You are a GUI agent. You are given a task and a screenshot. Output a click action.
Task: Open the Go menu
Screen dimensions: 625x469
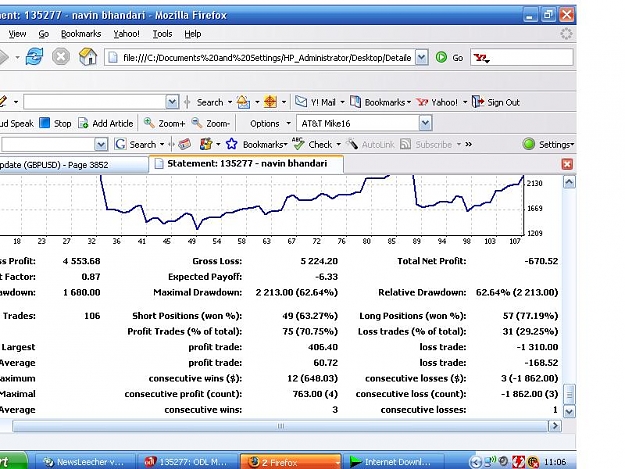(44, 34)
